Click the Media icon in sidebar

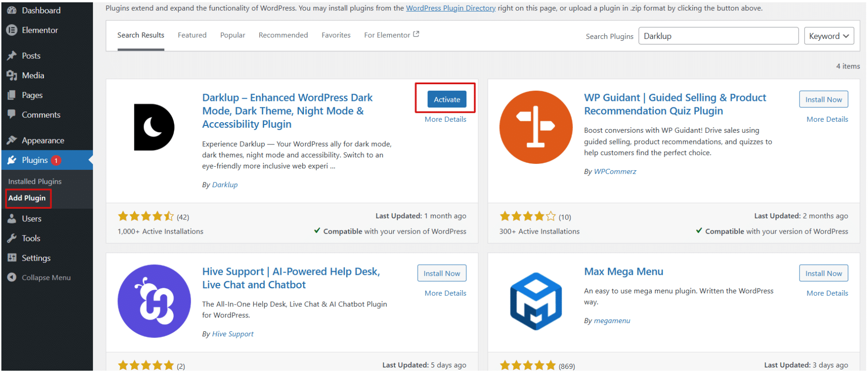click(12, 75)
